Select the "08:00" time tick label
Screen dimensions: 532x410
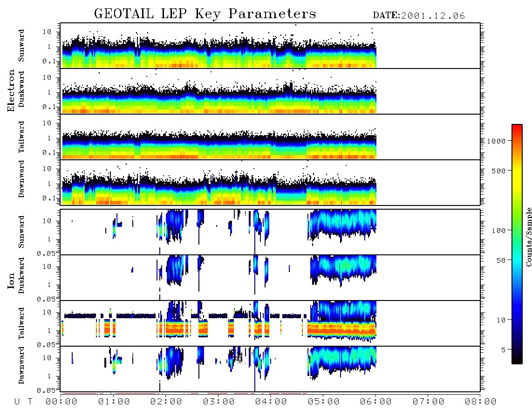[x=481, y=402]
